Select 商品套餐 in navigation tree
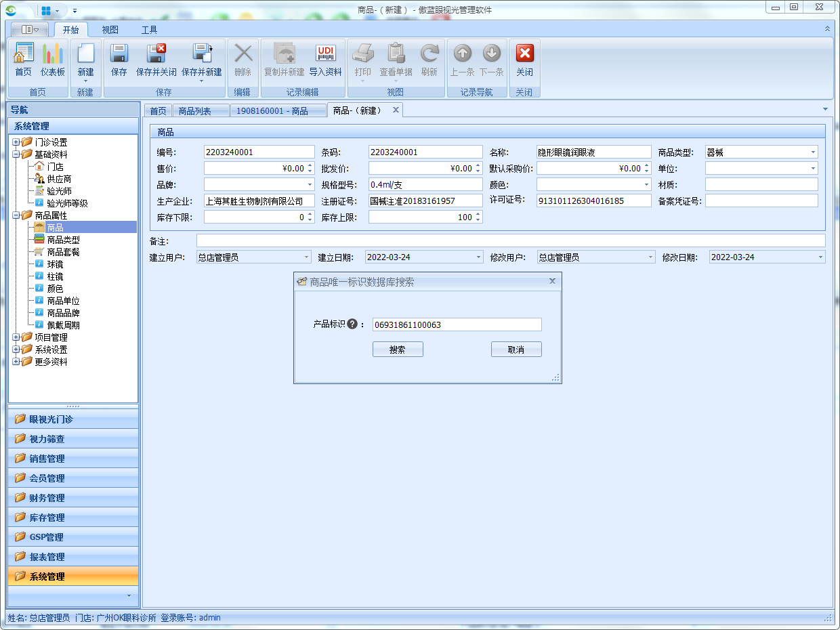The height and width of the screenshot is (630, 840). (x=63, y=252)
